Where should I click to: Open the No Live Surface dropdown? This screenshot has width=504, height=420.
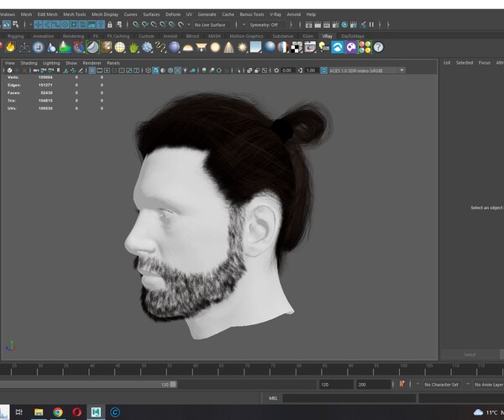[x=210, y=24]
